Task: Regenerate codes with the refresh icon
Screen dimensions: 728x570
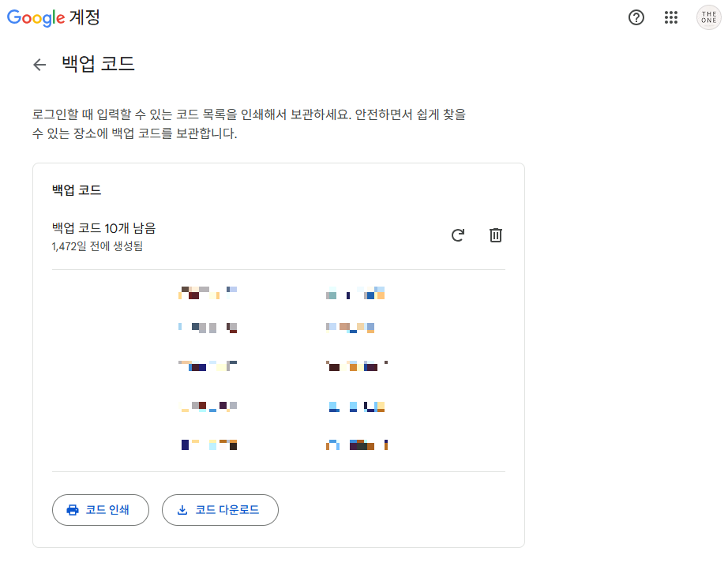Action: 457,234
